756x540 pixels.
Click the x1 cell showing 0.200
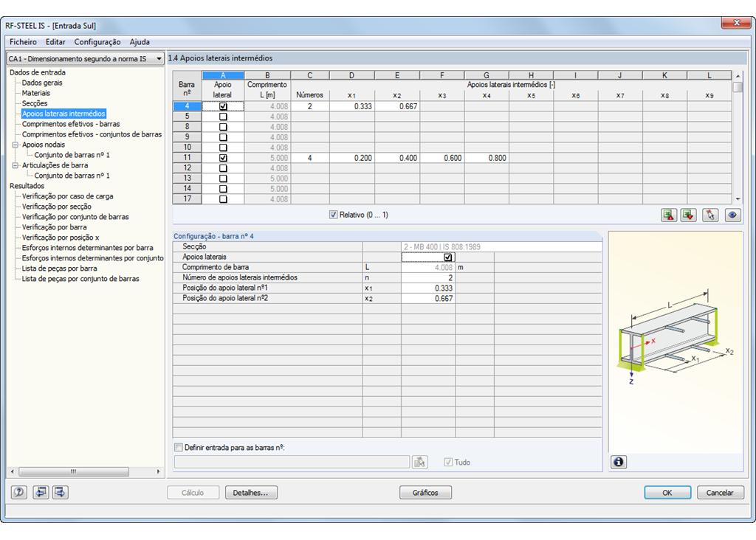352,158
